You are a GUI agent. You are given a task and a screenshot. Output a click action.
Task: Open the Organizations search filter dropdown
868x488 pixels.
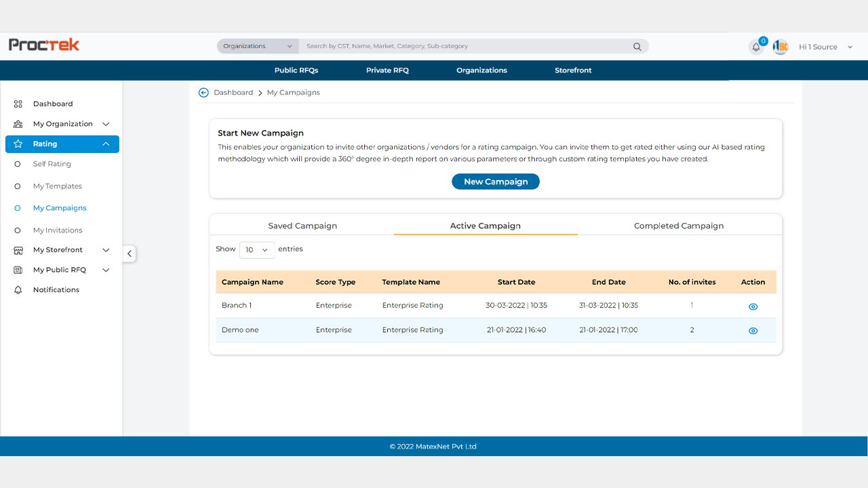[x=258, y=46]
